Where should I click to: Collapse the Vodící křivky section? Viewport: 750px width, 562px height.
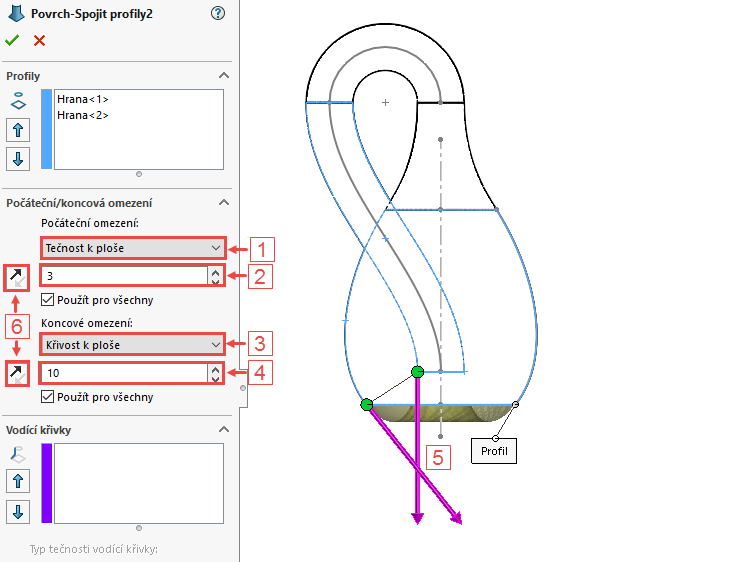223,429
